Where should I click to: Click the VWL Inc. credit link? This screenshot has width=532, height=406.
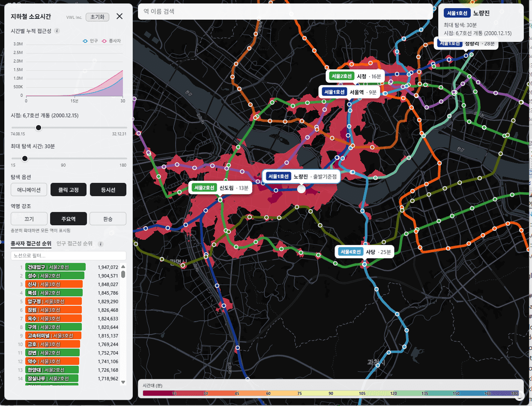click(74, 17)
